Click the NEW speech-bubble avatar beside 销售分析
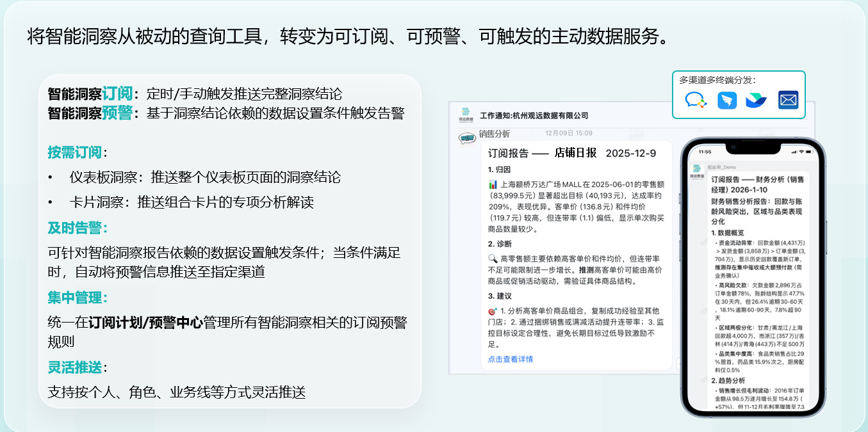Image resolution: width=868 pixels, height=432 pixels. pyautogui.click(x=467, y=137)
